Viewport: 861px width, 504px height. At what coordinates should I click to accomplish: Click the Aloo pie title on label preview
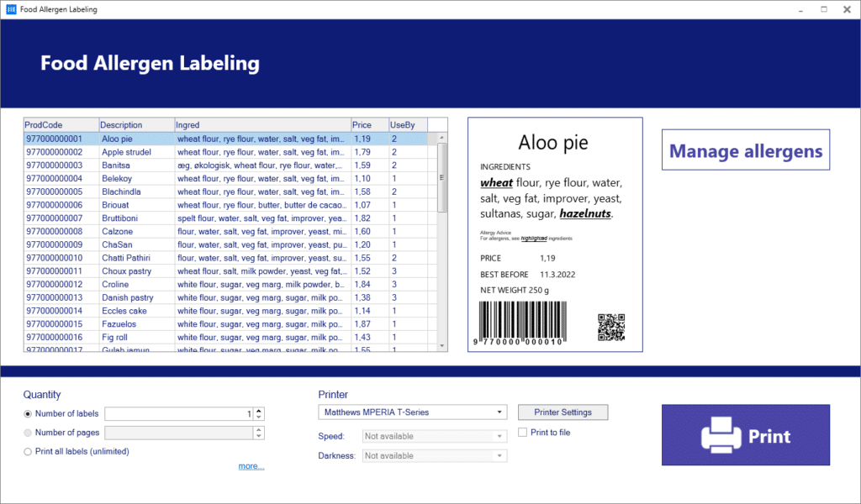click(x=553, y=143)
